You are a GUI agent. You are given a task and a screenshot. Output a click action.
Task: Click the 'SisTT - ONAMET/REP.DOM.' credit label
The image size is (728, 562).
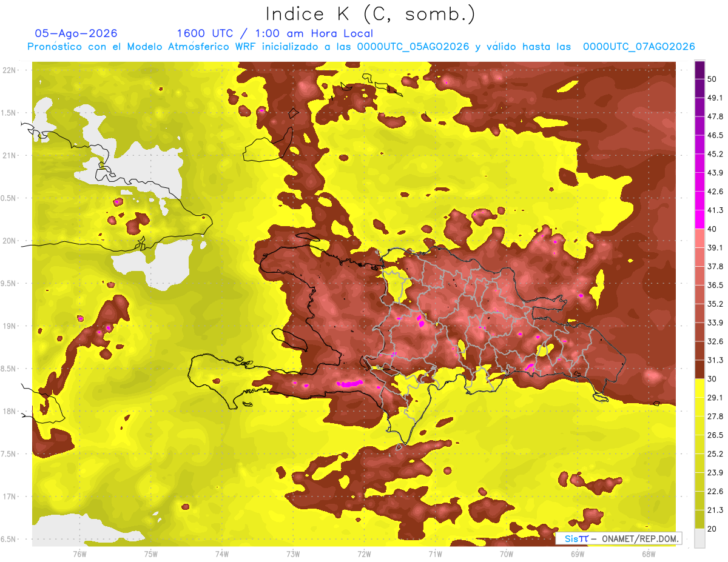(618, 538)
